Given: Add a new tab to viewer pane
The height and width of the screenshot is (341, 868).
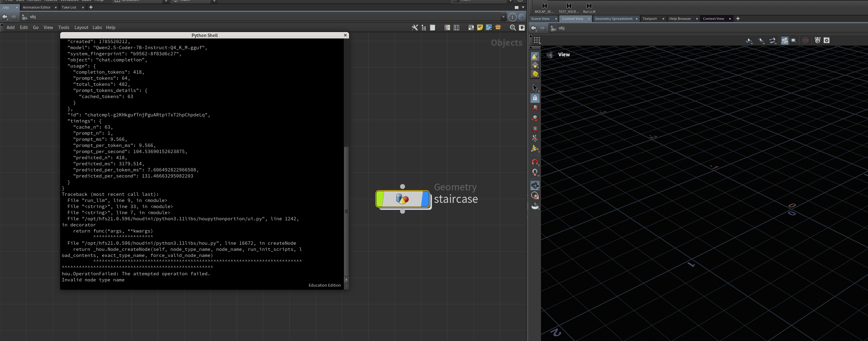Looking at the screenshot, I should [737, 19].
